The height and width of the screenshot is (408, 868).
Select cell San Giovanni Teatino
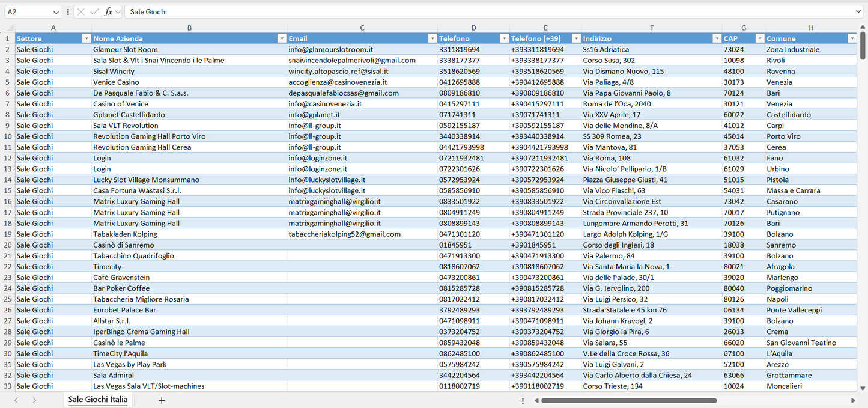811,343
